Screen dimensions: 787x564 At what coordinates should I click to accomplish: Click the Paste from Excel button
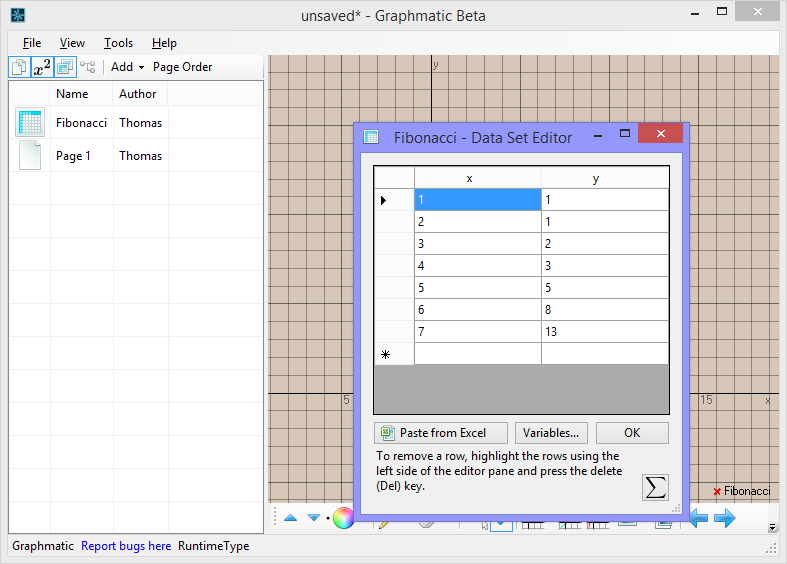pos(441,433)
